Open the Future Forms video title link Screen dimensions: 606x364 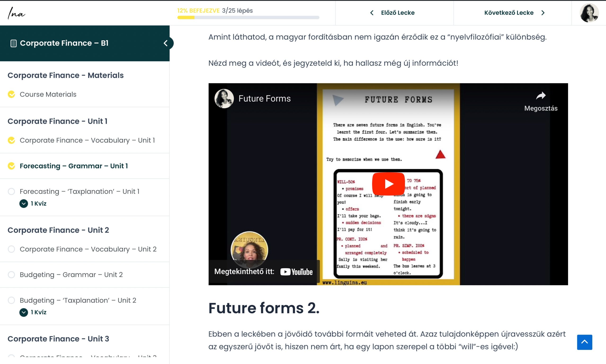click(x=264, y=99)
